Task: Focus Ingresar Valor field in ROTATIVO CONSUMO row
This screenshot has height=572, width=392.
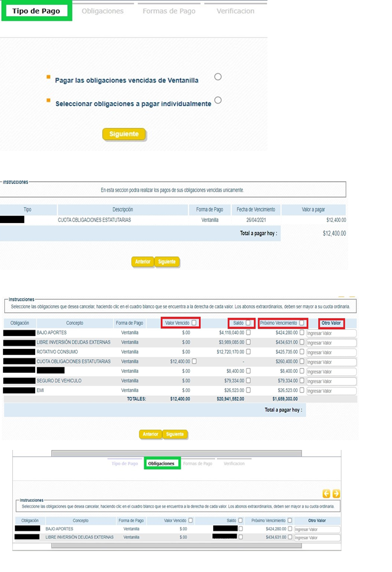Action: point(331,352)
